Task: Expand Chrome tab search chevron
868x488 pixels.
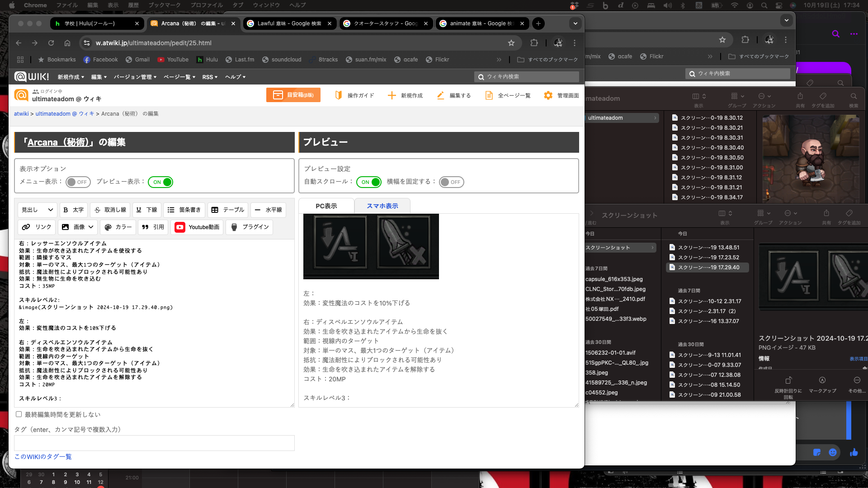Action: pos(575,23)
